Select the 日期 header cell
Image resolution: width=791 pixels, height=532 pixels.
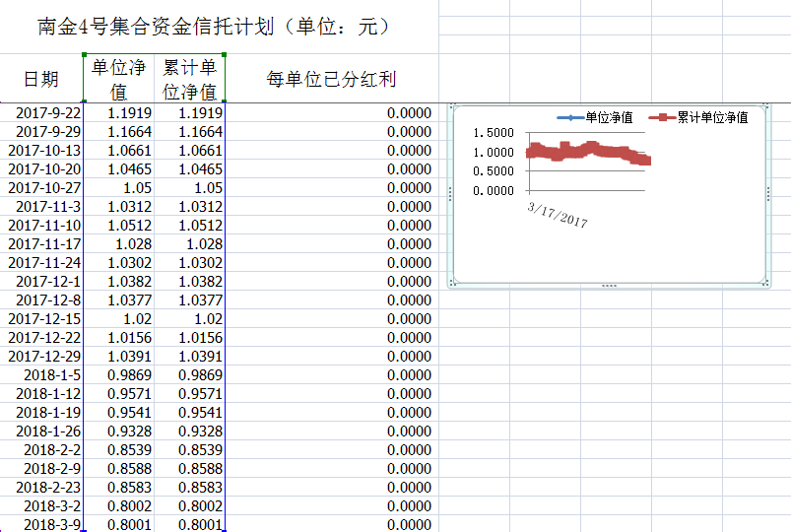41,79
